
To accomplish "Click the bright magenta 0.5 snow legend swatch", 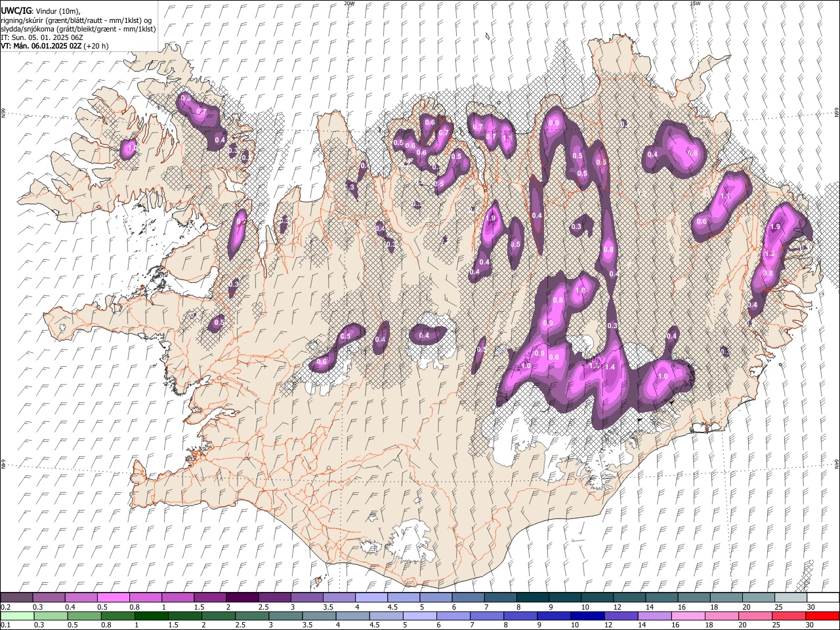I will click(113, 598).
